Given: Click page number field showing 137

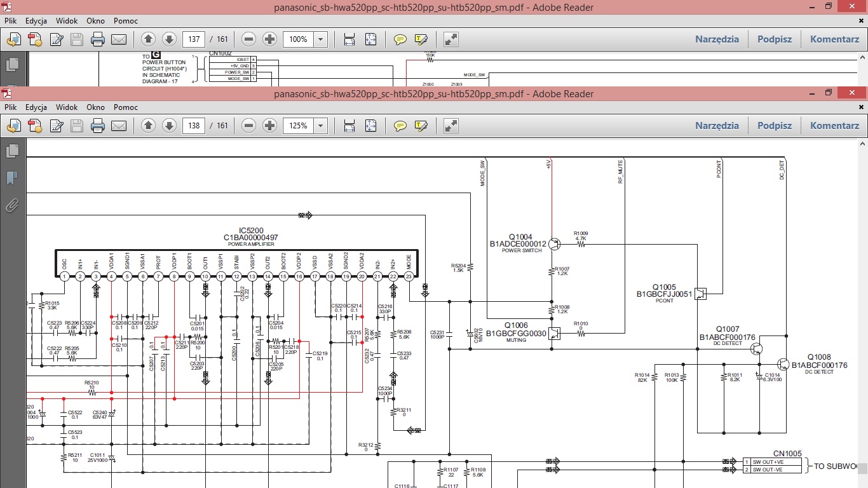Looking at the screenshot, I should click(x=193, y=39).
